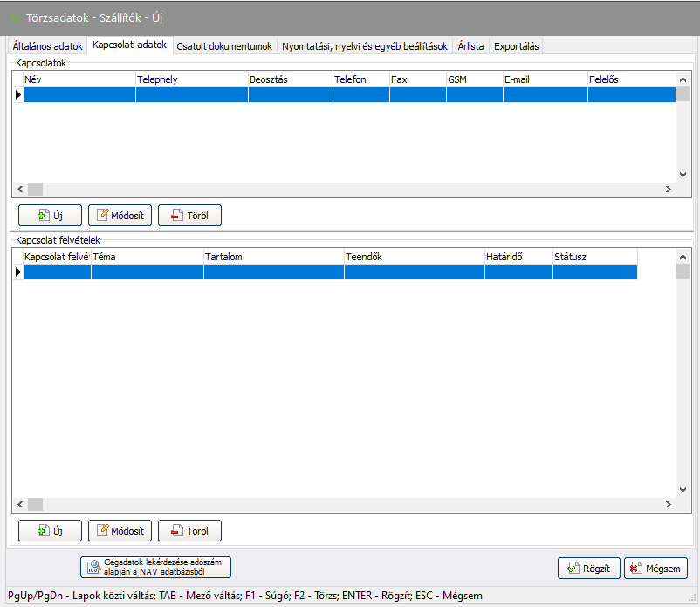Click the Új button under Kapcsolatok

[50, 215]
